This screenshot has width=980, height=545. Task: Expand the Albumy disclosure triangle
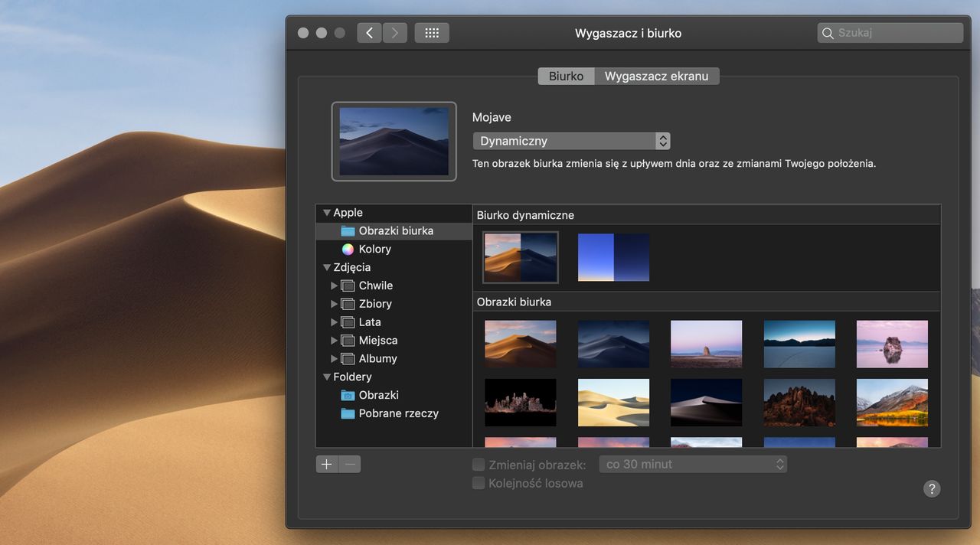coord(334,358)
